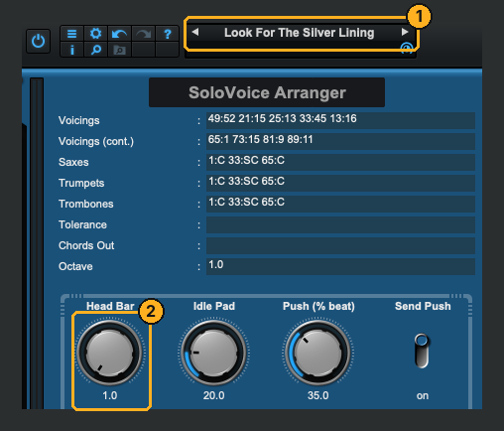Viewport: 504px width, 431px height.
Task: Click the Idle Pad label
Action: pos(214,306)
